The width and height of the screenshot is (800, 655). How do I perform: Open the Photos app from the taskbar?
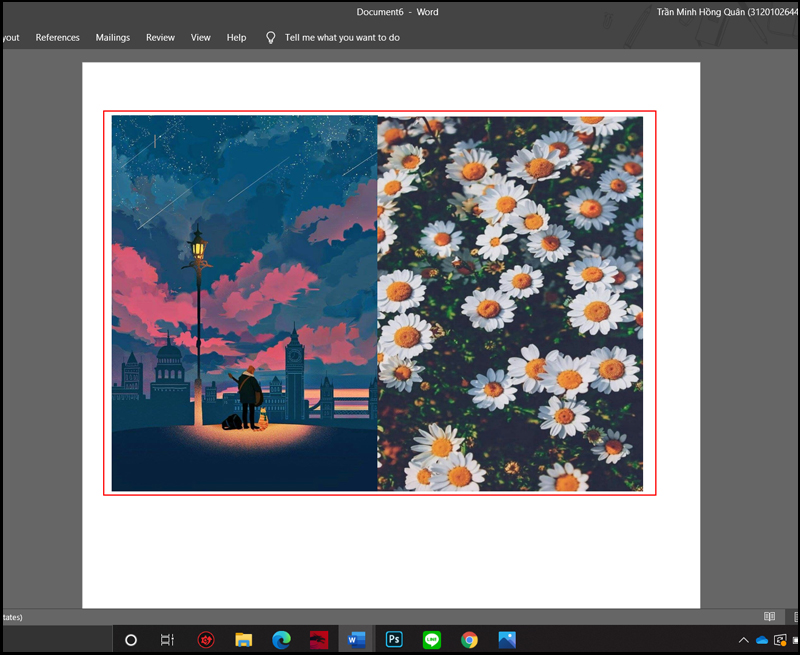pos(507,640)
